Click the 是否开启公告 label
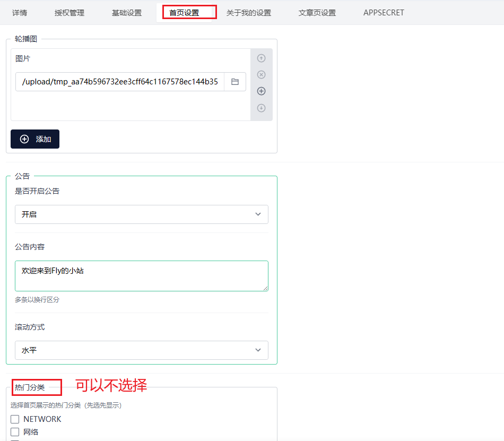The image size is (504, 441). tap(37, 191)
